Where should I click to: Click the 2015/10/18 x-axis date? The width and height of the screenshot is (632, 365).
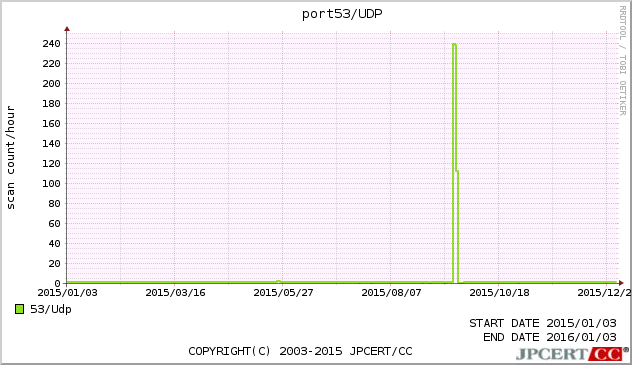[x=499, y=292]
